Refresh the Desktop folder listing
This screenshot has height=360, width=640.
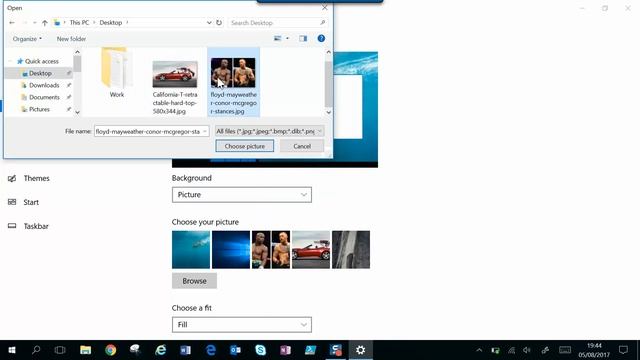[219, 22]
